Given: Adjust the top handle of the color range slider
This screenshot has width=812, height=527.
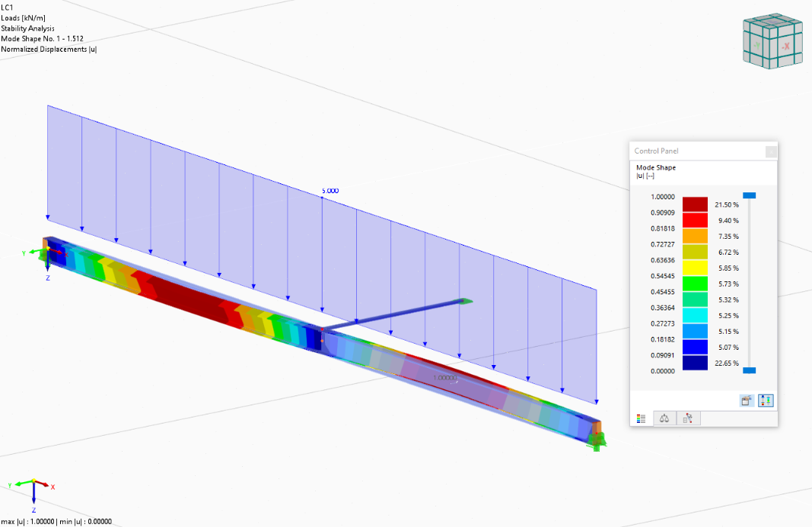Looking at the screenshot, I should (x=750, y=195).
